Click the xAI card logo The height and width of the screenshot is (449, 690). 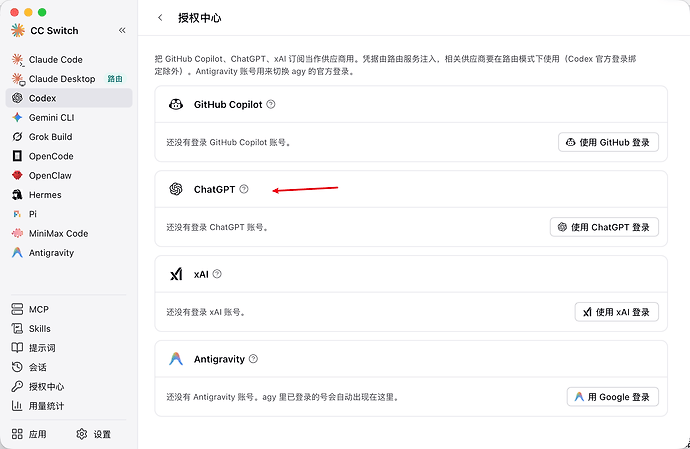click(x=176, y=274)
